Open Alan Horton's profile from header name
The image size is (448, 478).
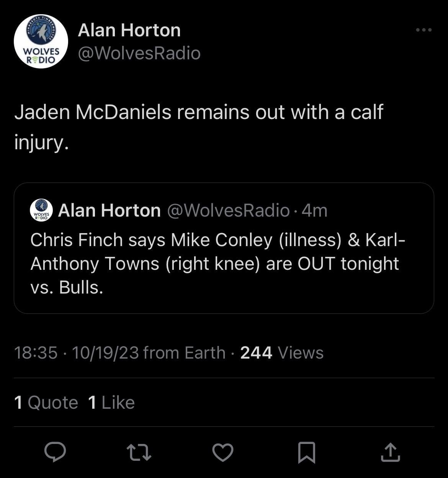coord(129,30)
